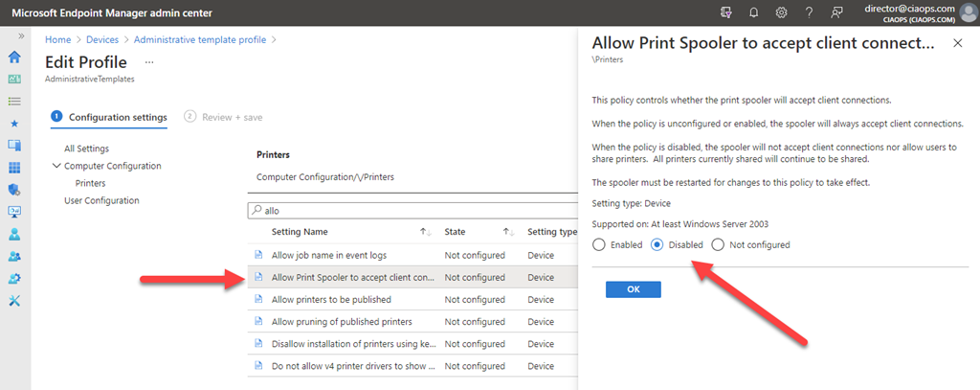Select the Disabled radio button
The width and height of the screenshot is (980, 390).
657,244
